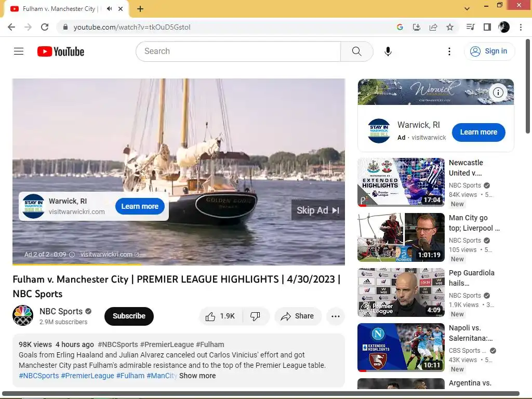532x399 pixels.
Task: Share this page from the address bar
Action: (x=433, y=27)
